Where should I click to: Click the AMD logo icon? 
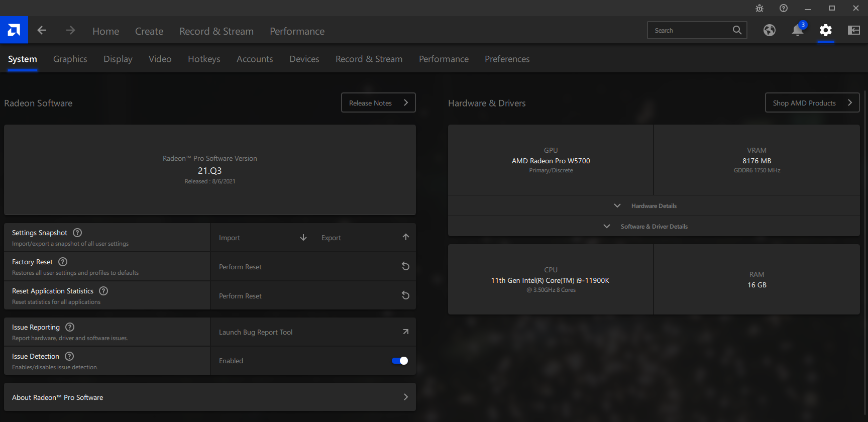pos(14,30)
